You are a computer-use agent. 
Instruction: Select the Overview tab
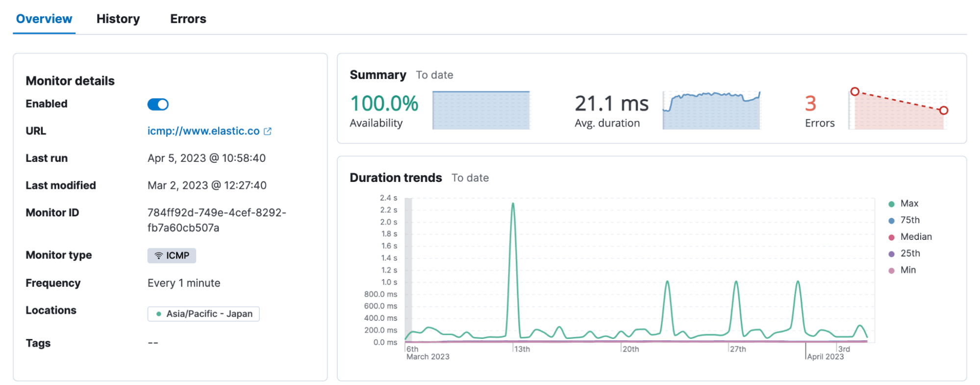tap(44, 19)
